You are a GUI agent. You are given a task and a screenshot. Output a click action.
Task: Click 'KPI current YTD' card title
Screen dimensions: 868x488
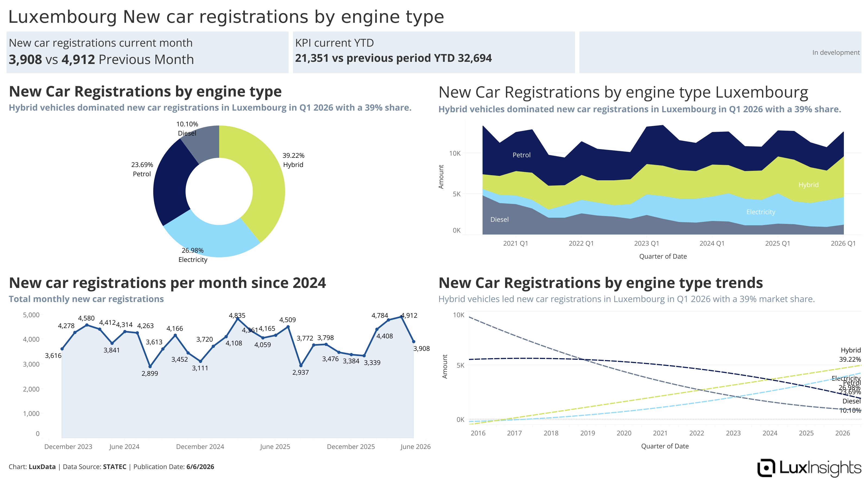[x=334, y=43]
